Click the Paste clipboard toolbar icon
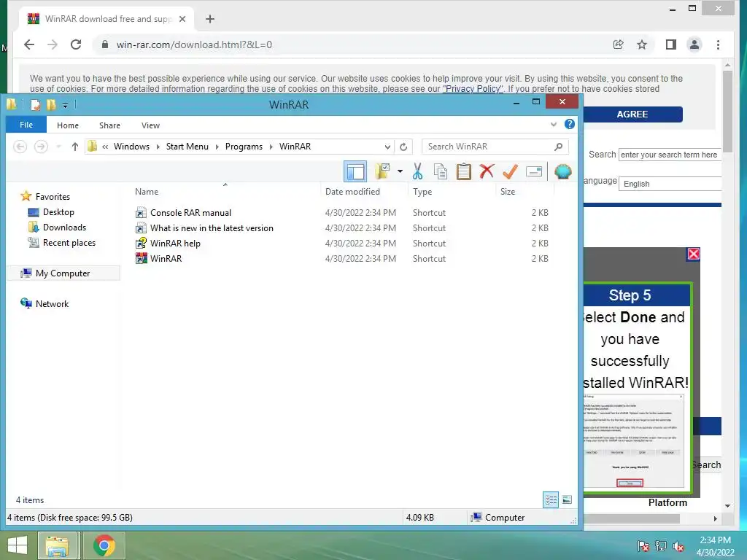The width and height of the screenshot is (747, 560). [463, 171]
